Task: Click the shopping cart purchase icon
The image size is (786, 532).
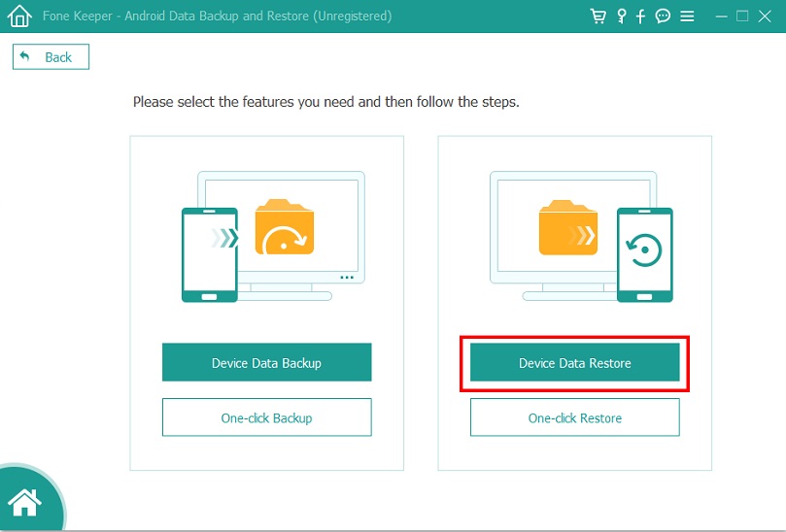Action: point(598,17)
